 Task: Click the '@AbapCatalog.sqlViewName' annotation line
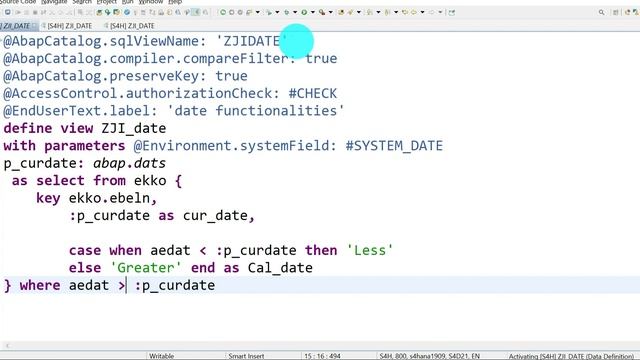point(146,41)
